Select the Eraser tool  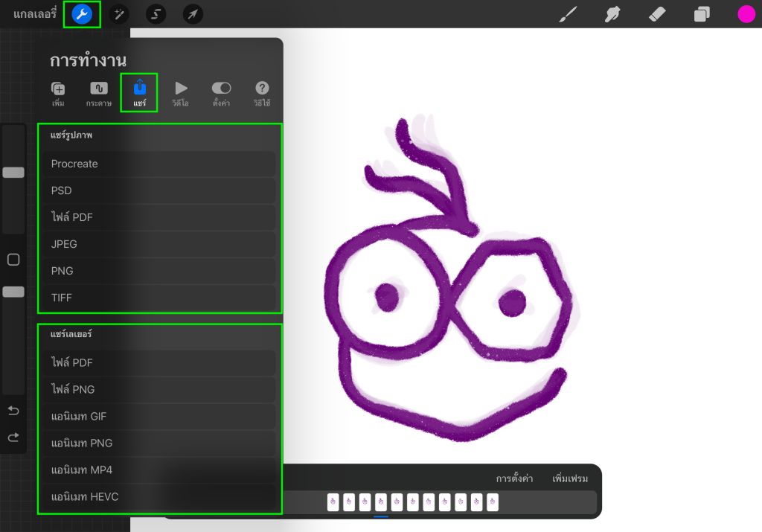pyautogui.click(x=657, y=14)
